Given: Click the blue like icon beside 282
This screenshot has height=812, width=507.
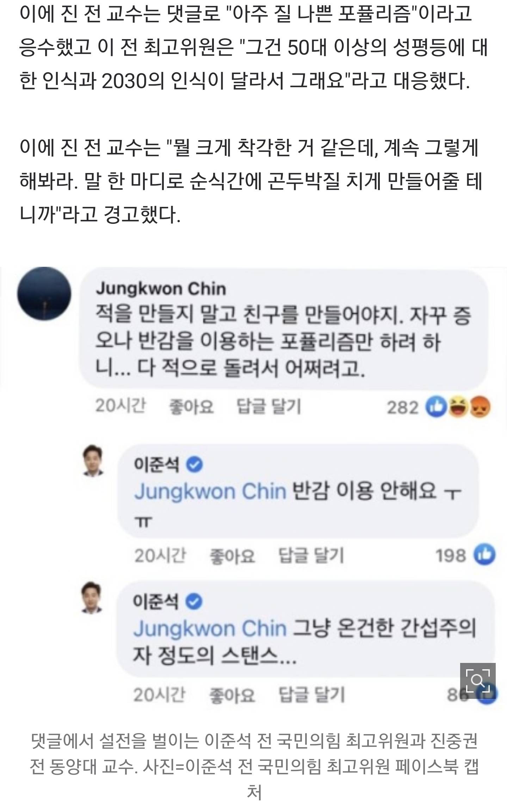Looking at the screenshot, I should coord(436,407).
